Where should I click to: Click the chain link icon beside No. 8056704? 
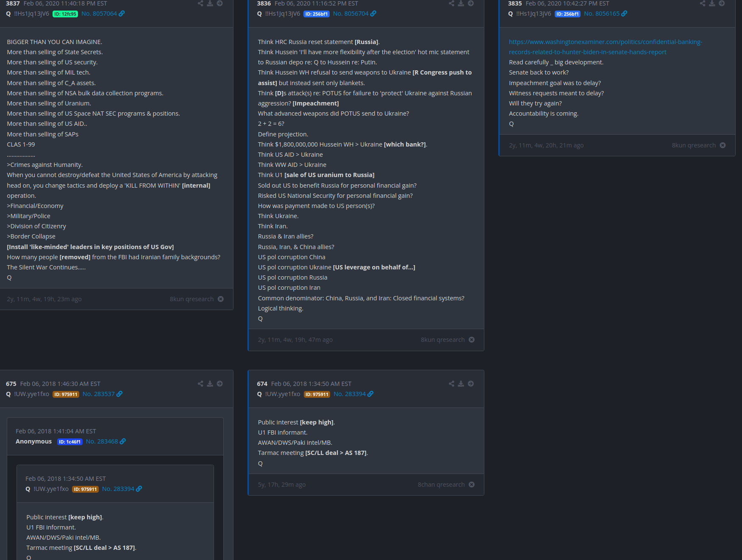pos(373,14)
